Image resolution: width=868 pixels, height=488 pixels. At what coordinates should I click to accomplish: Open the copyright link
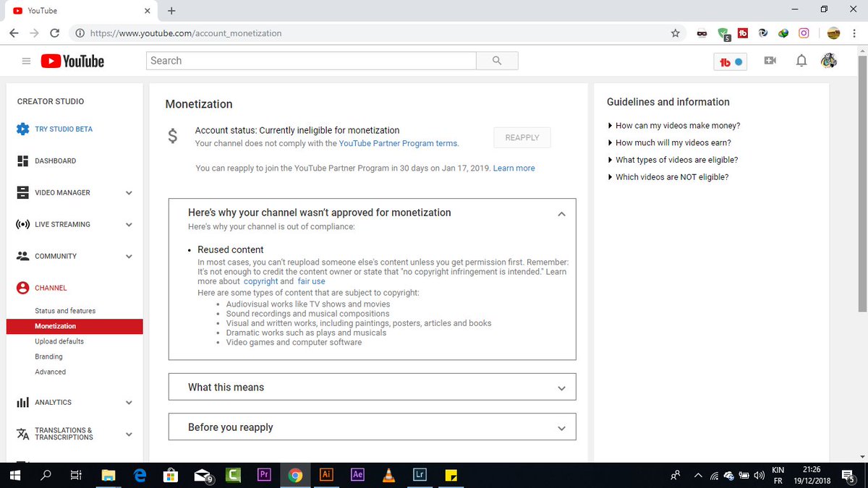click(260, 281)
